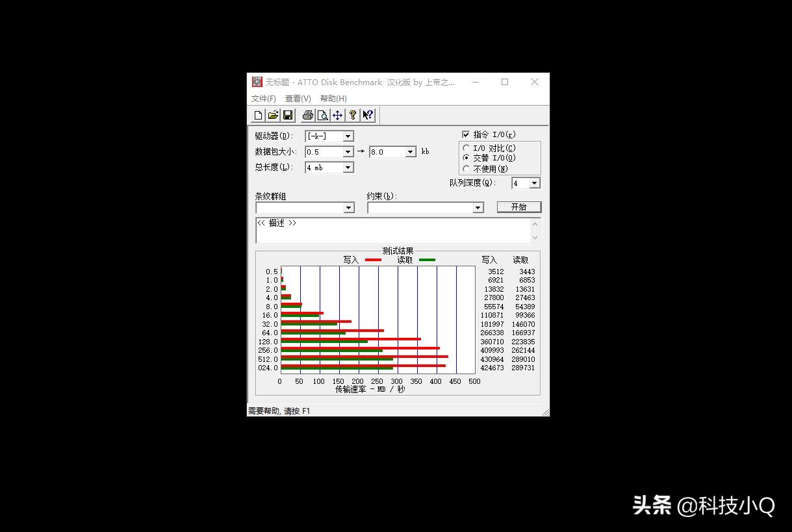
Task: Expand the 总长度 4 mb dropdown
Action: (349, 168)
